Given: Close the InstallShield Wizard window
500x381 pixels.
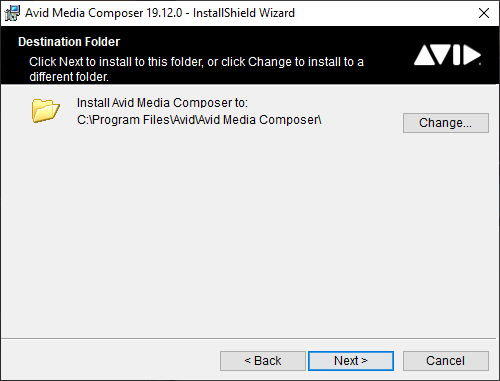Looking at the screenshot, I should 484,13.
